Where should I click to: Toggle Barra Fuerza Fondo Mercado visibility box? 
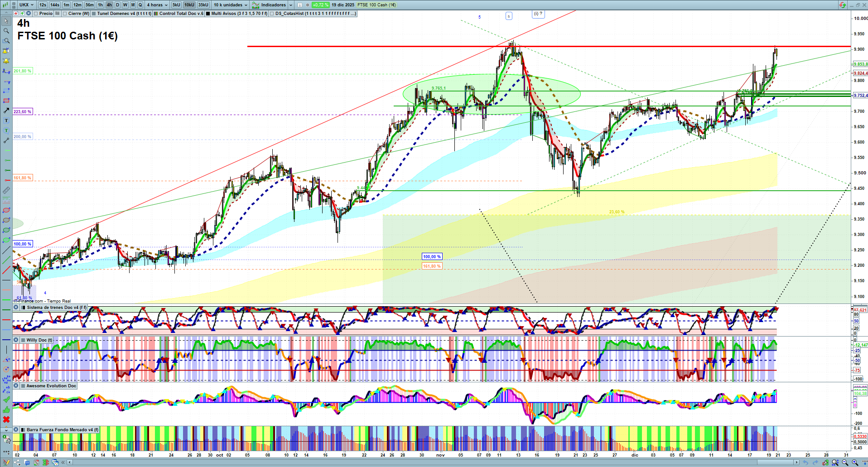(23, 430)
